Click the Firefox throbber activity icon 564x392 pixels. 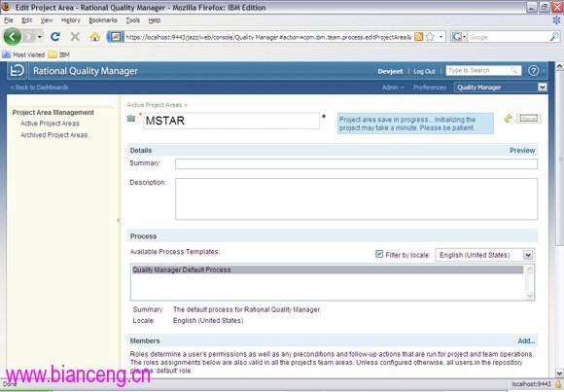click(x=557, y=20)
